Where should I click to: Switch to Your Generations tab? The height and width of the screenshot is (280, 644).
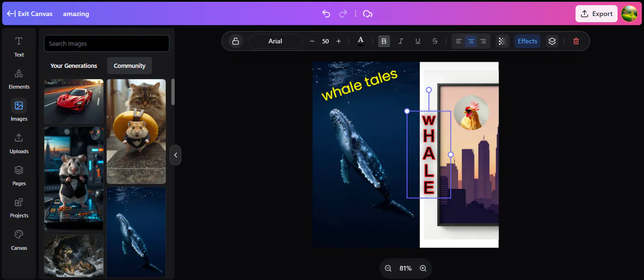coord(74,66)
